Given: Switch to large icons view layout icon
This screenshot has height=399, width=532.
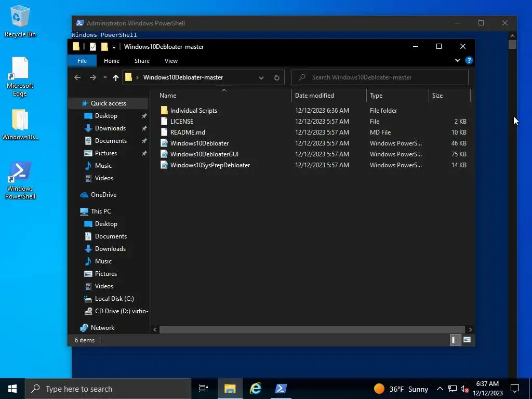Looking at the screenshot, I should [467, 340].
